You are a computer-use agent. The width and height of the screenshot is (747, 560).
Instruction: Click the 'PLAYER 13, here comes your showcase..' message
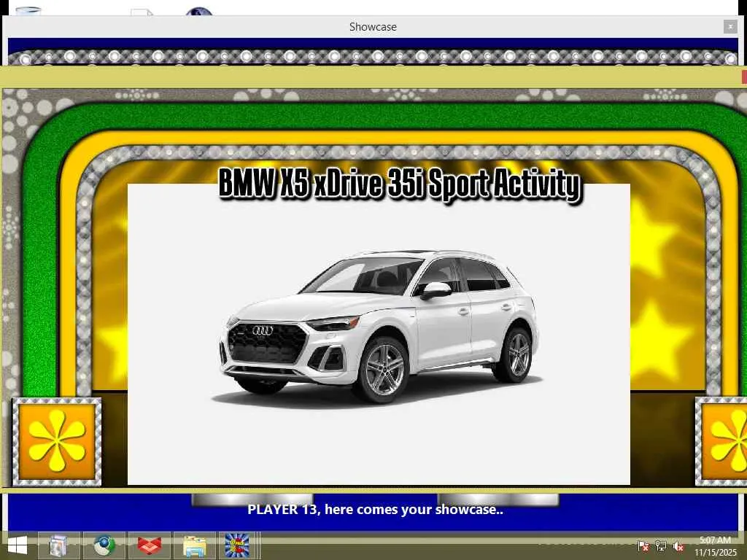[x=375, y=510]
